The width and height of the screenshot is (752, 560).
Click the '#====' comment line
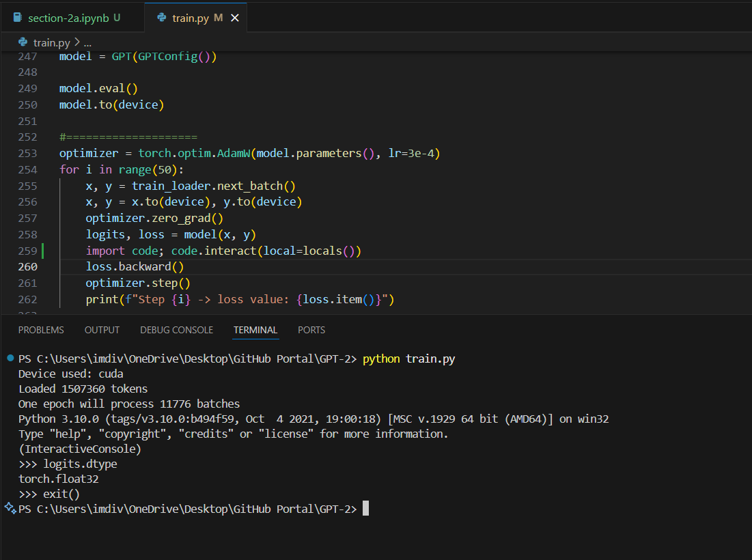click(x=128, y=137)
